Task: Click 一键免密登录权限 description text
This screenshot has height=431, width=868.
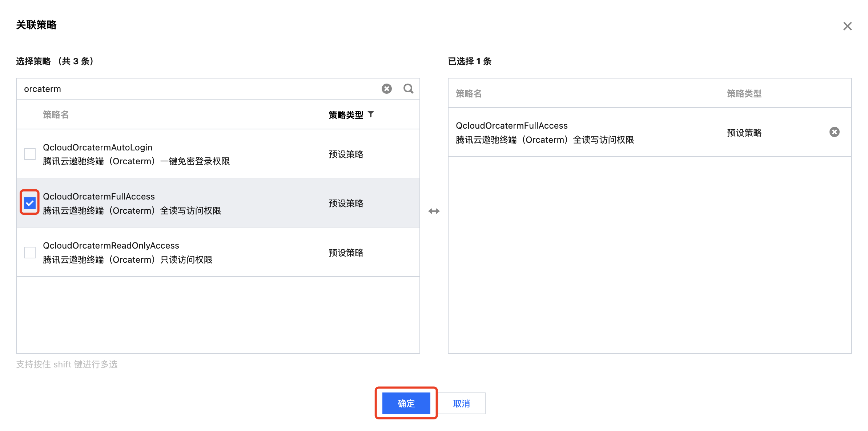Action: click(x=195, y=161)
